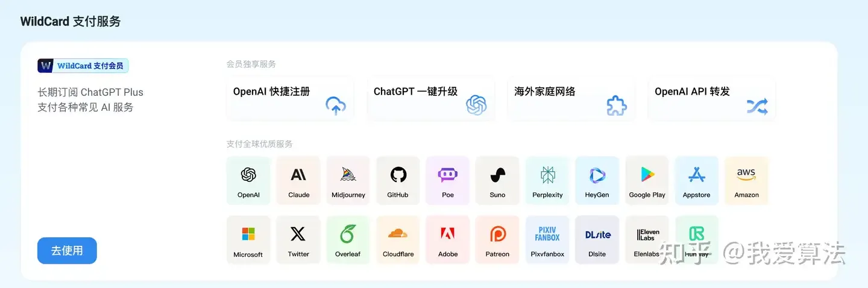
Task: Open the 海外家庭网络 service card
Action: coord(571,99)
